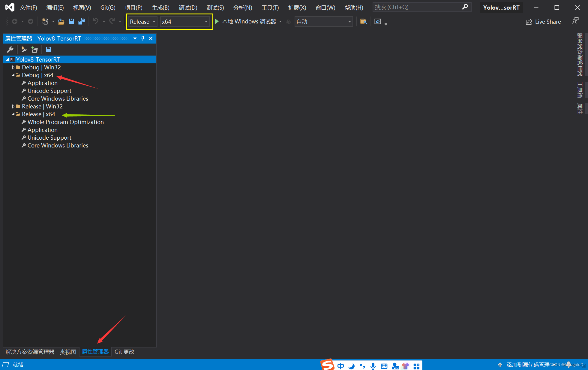The image size is (588, 370).
Task: Click the Open File folder icon
Action: coord(61,21)
